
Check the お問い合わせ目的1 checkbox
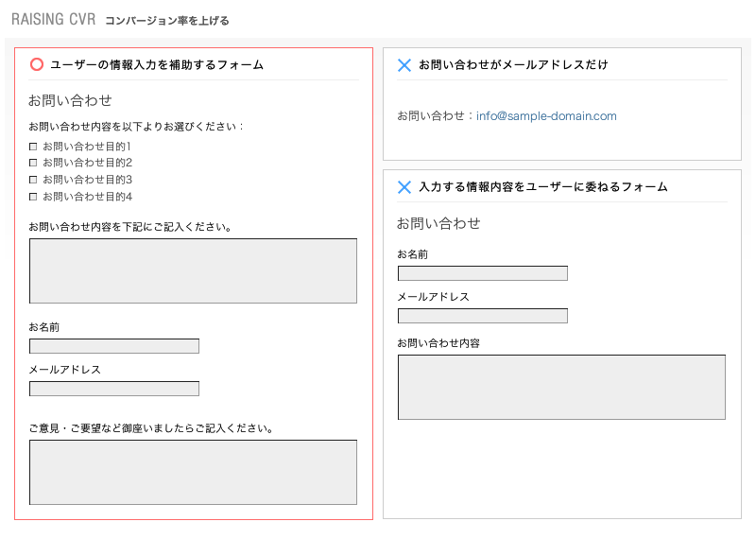coord(33,147)
